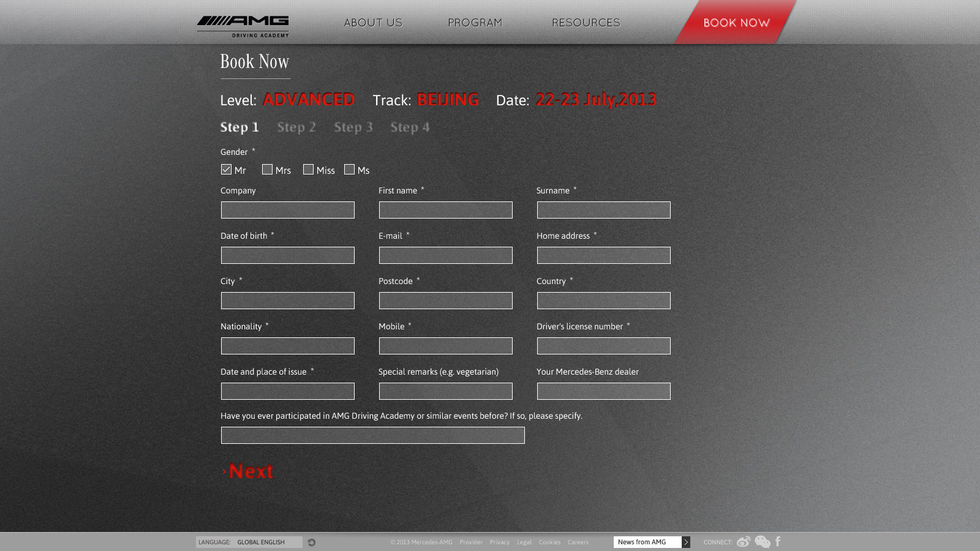This screenshot has height=551, width=980.
Task: Focus the Postcode input field
Action: pos(445,301)
